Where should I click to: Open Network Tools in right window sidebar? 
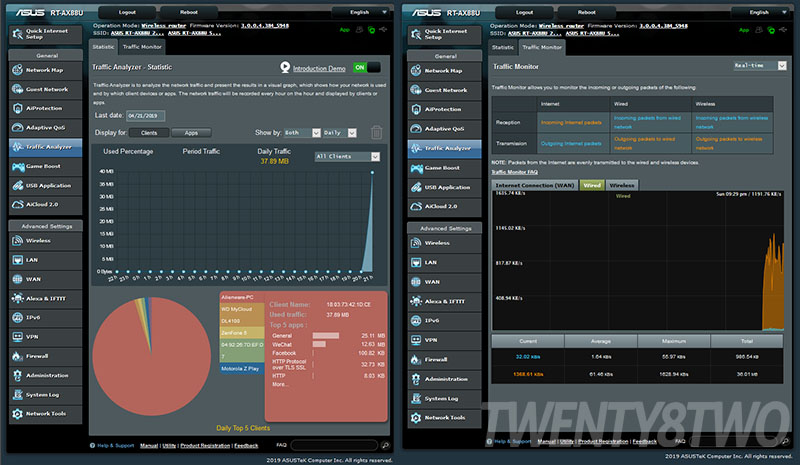[444, 418]
